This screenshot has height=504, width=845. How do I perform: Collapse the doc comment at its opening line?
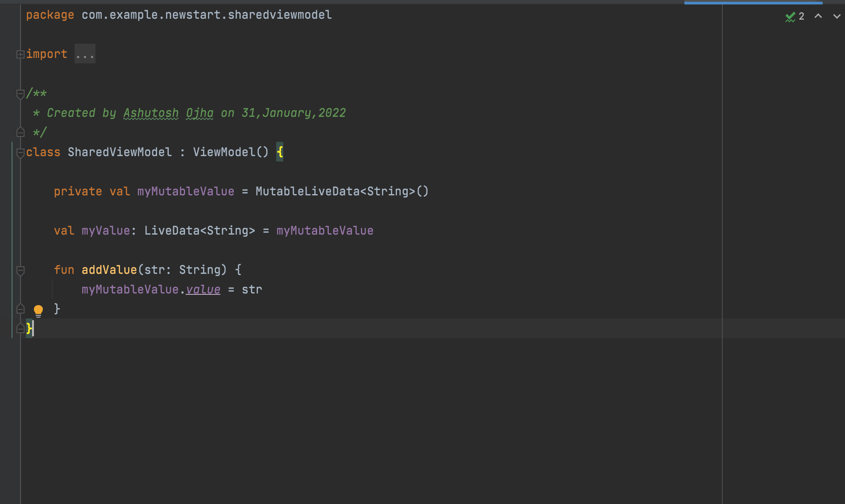[x=20, y=94]
